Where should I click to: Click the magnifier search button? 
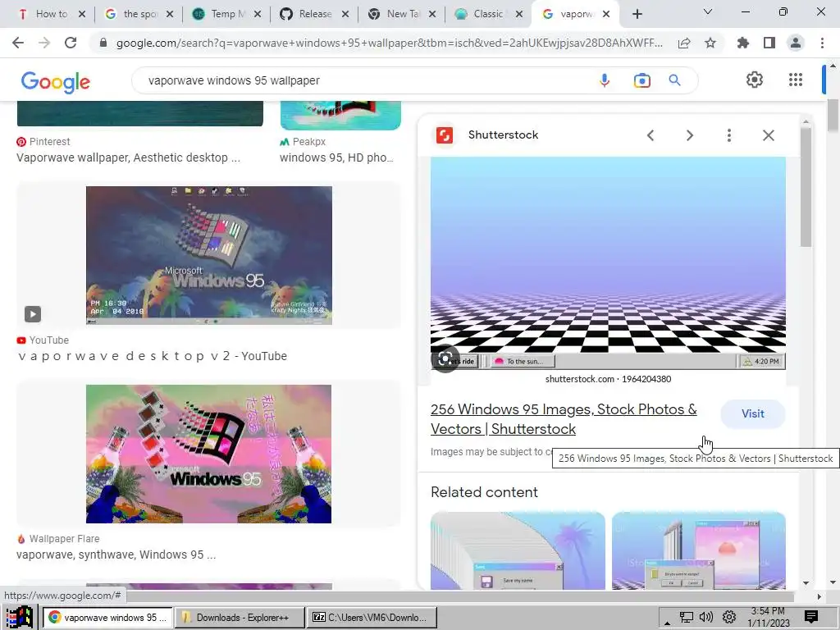(674, 80)
